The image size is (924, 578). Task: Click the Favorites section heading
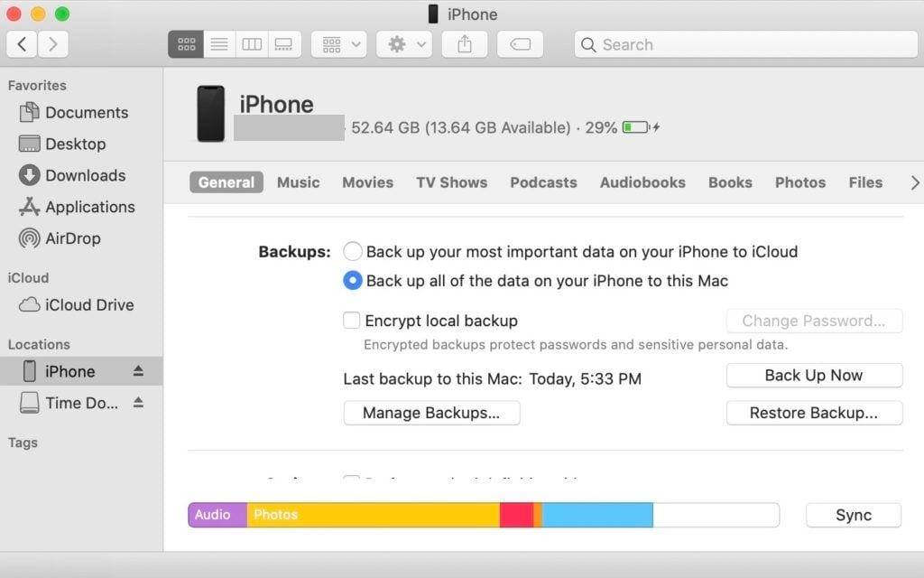(37, 86)
